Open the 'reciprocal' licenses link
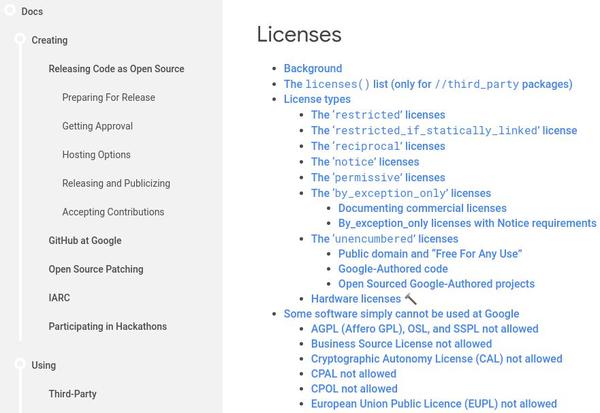Image resolution: width=600 pixels, height=413 pixels. pyautogui.click(x=378, y=146)
